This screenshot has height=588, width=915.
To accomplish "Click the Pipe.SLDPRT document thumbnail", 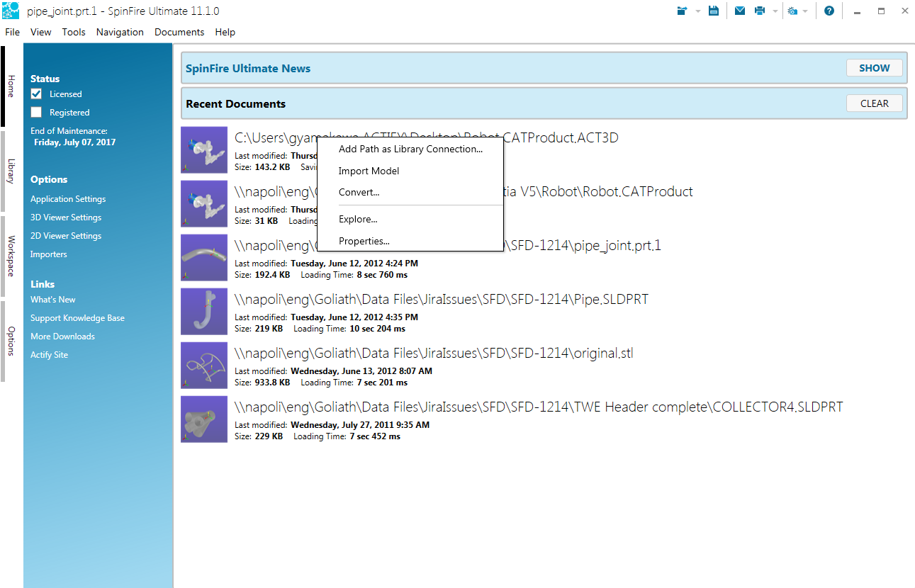I will [204, 311].
